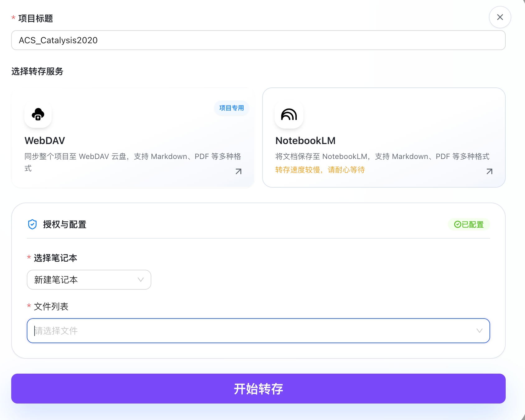The height and width of the screenshot is (420, 525).
Task: Click the external link arrow on WebDAV card
Action: [238, 171]
